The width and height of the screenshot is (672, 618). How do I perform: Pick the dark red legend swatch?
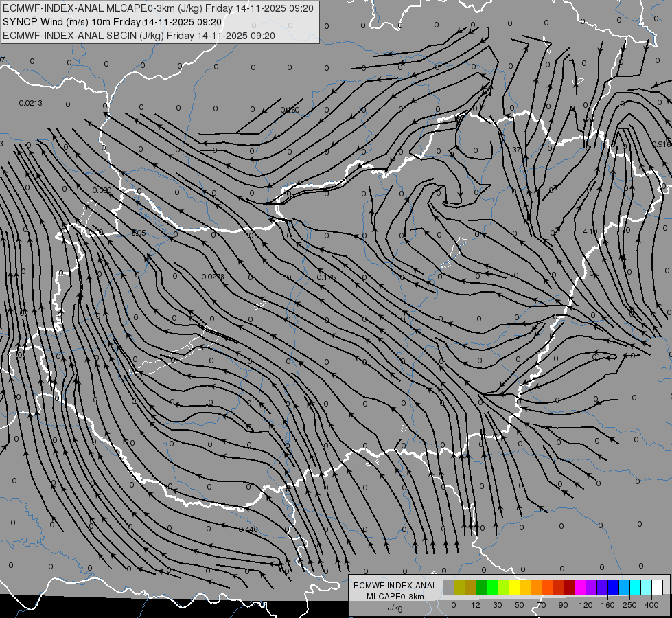[570, 587]
